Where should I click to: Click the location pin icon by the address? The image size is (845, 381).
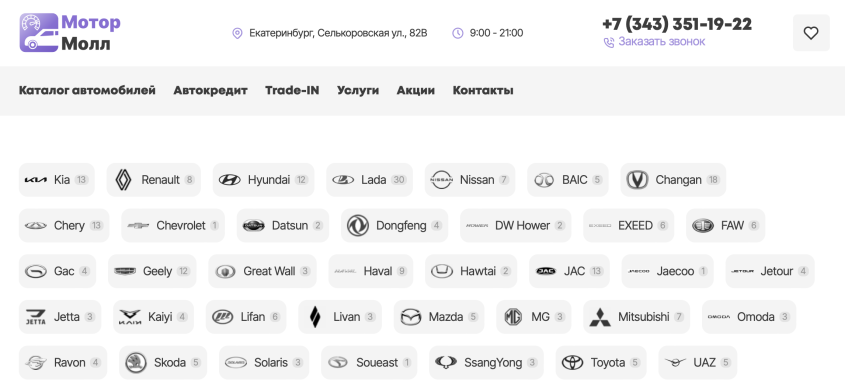tap(237, 33)
